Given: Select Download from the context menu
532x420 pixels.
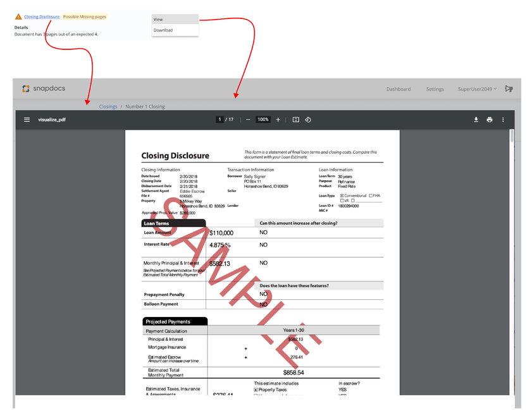Looking at the screenshot, I should point(175,30).
